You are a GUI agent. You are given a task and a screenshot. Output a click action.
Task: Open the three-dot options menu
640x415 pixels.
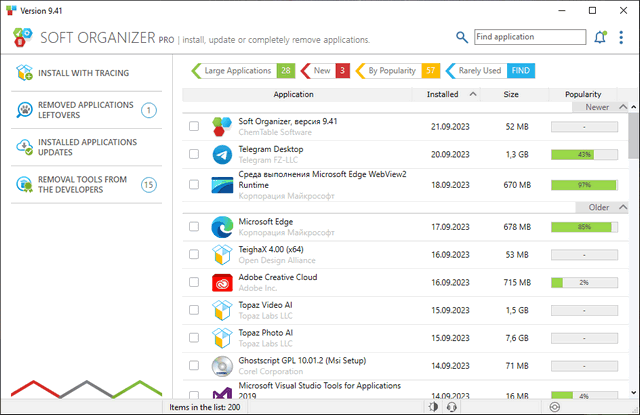pyautogui.click(x=621, y=37)
